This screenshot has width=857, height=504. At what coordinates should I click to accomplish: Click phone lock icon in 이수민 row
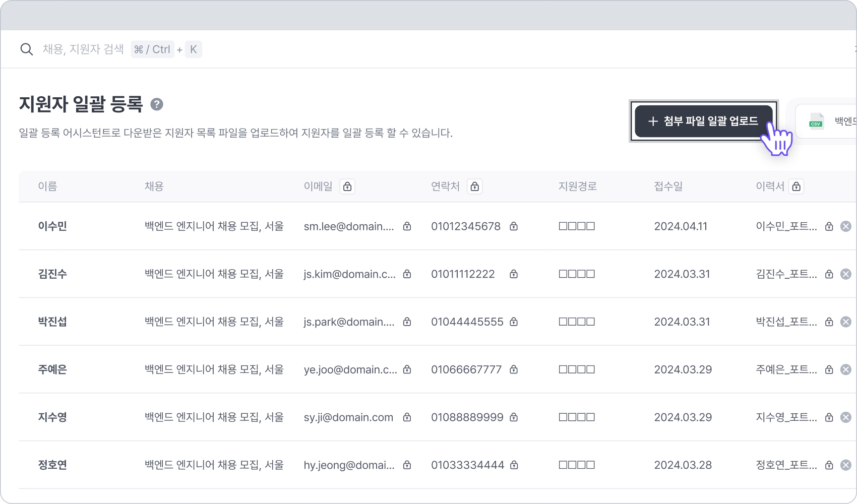pos(514,226)
